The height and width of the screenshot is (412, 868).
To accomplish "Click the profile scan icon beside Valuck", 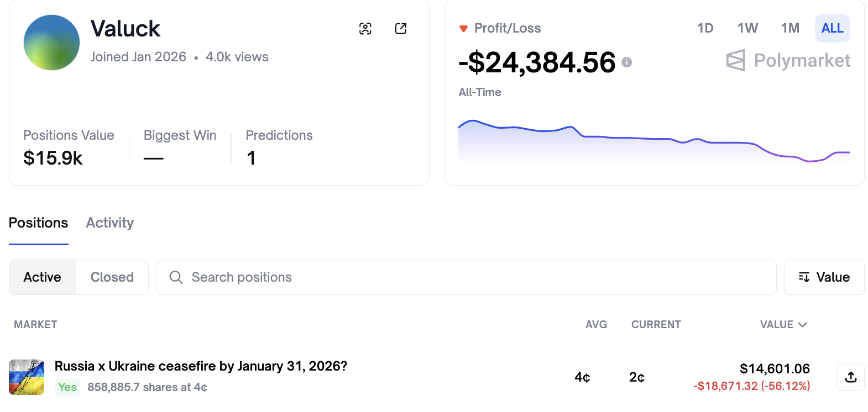I will (x=365, y=29).
